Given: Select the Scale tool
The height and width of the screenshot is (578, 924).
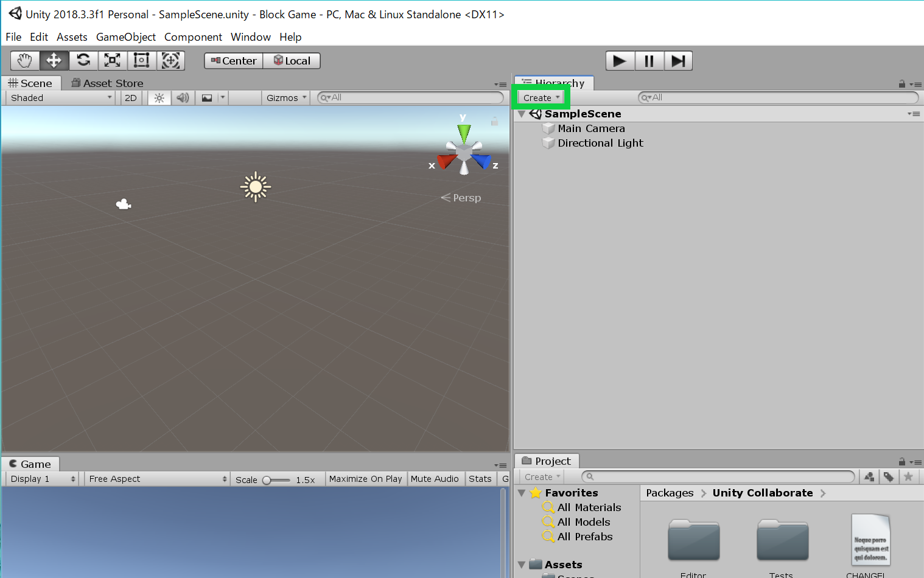Looking at the screenshot, I should click(x=113, y=61).
